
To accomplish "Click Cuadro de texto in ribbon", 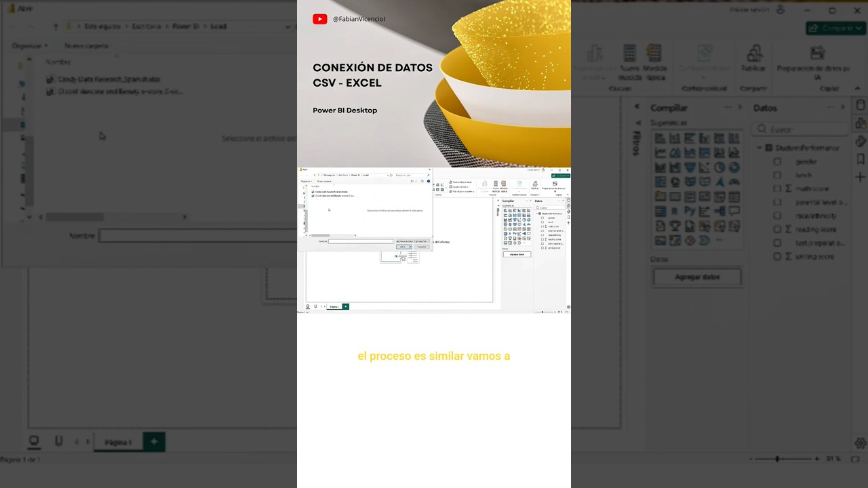I will pyautogui.click(x=459, y=187).
